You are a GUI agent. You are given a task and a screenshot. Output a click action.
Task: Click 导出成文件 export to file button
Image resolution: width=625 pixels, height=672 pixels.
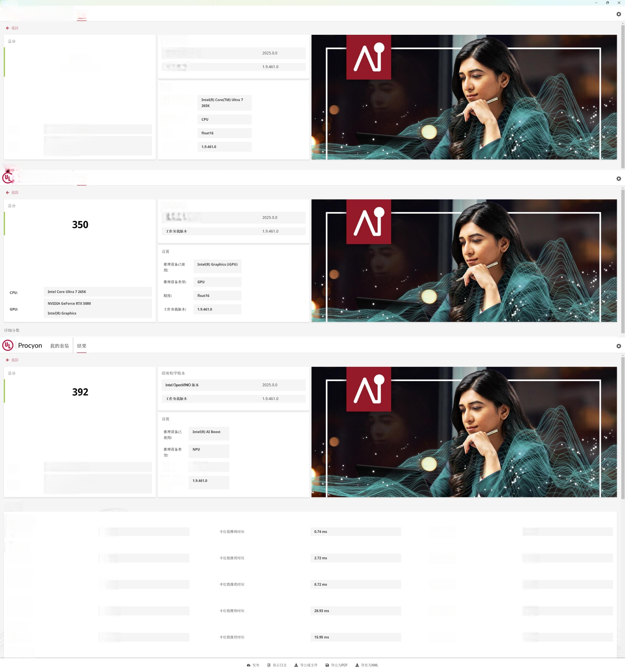[306, 665]
